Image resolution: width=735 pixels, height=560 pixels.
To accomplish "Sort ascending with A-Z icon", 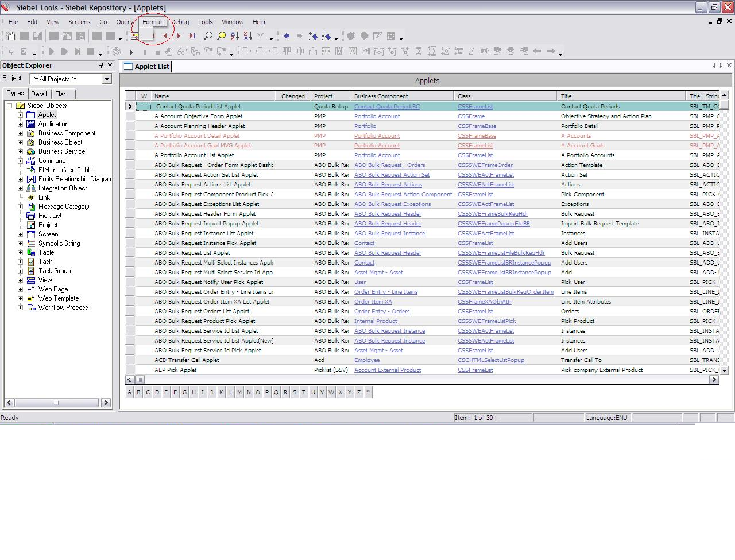I will point(235,36).
